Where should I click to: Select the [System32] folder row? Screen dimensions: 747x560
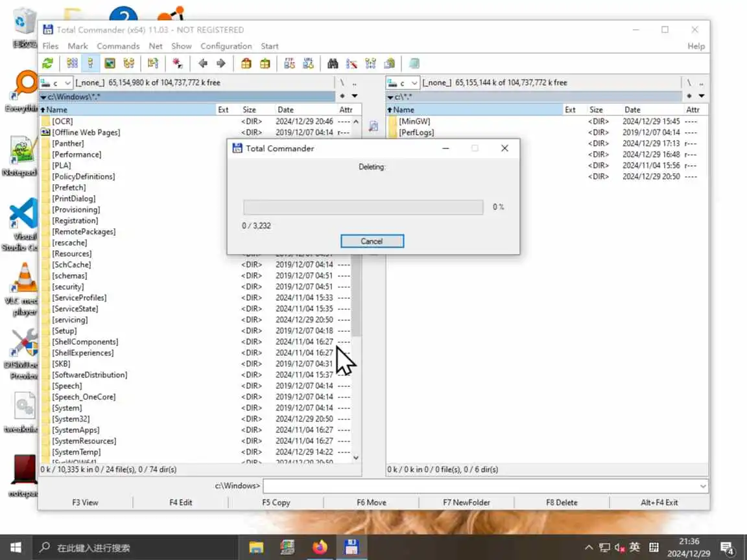[x=195, y=419]
